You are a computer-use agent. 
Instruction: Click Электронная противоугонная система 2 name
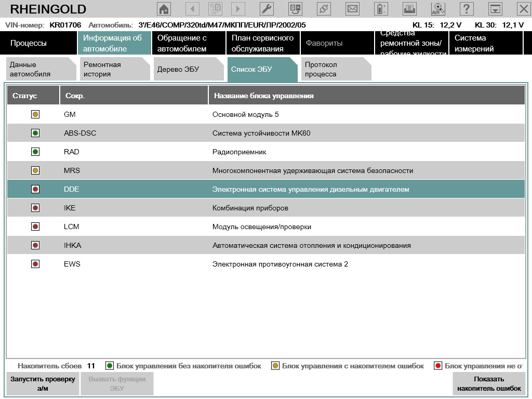pos(280,264)
